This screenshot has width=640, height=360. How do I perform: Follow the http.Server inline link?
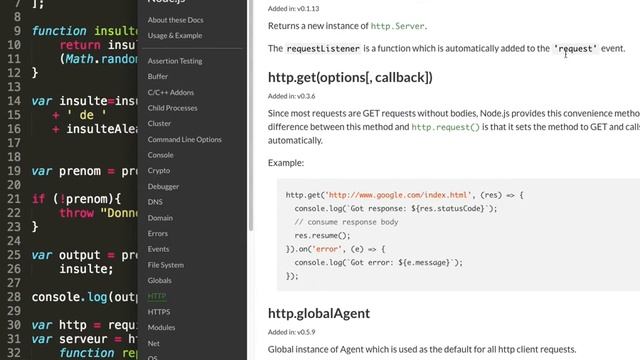point(397,26)
